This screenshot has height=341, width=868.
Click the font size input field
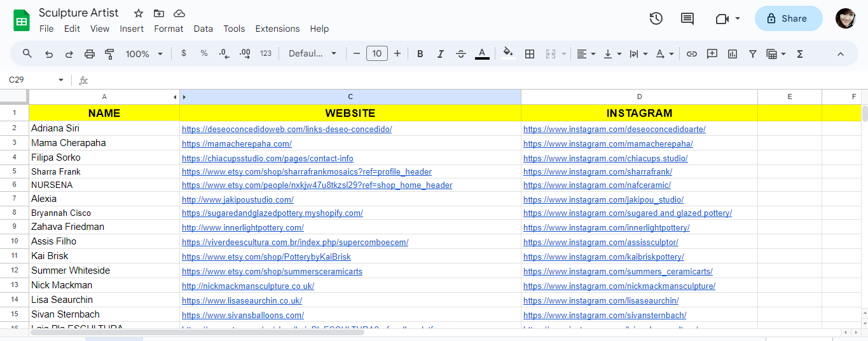(377, 54)
